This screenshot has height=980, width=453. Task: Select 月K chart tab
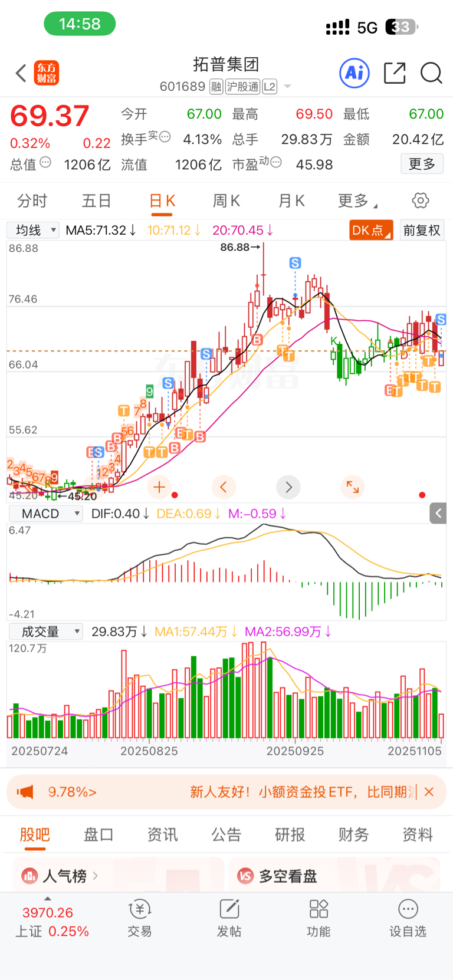(x=291, y=201)
